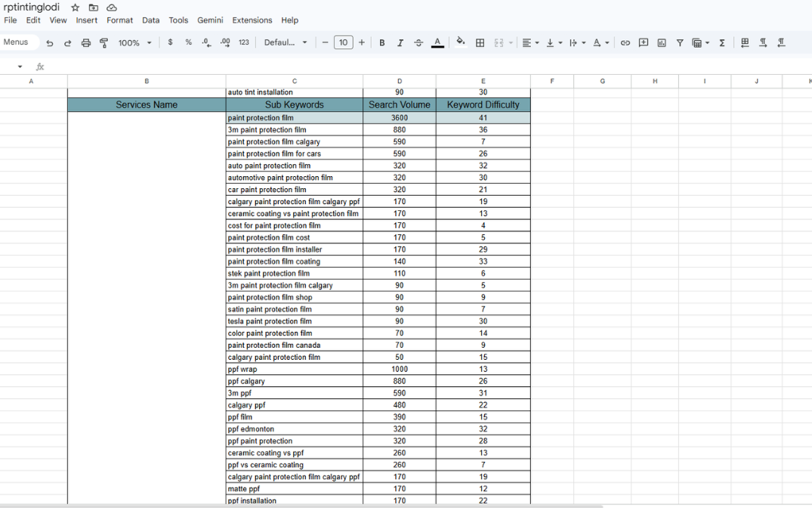Click the borders icon
812x508 pixels.
pyautogui.click(x=480, y=43)
